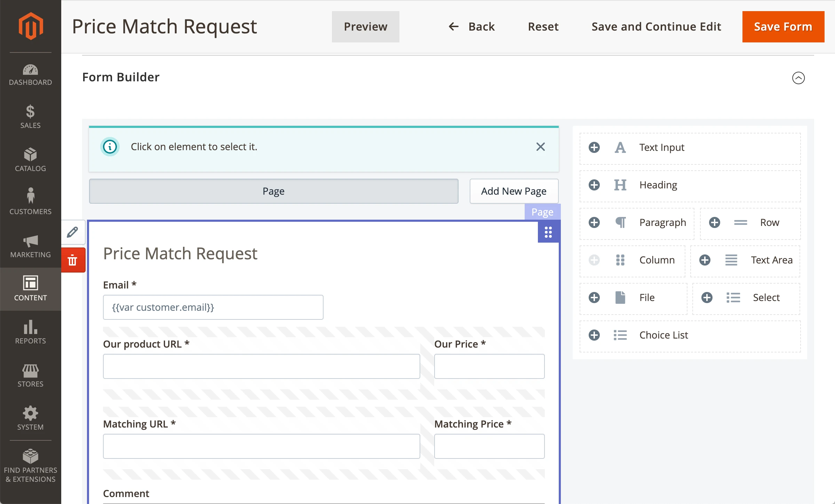Image resolution: width=835 pixels, height=504 pixels.
Task: Add a Row element with plus icon
Action: 715,222
